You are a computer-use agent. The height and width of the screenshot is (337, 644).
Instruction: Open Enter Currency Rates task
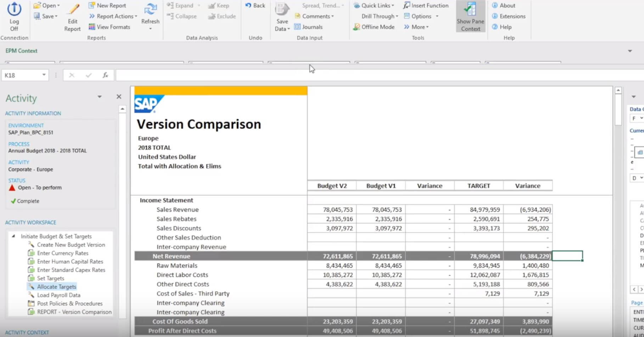pos(62,253)
